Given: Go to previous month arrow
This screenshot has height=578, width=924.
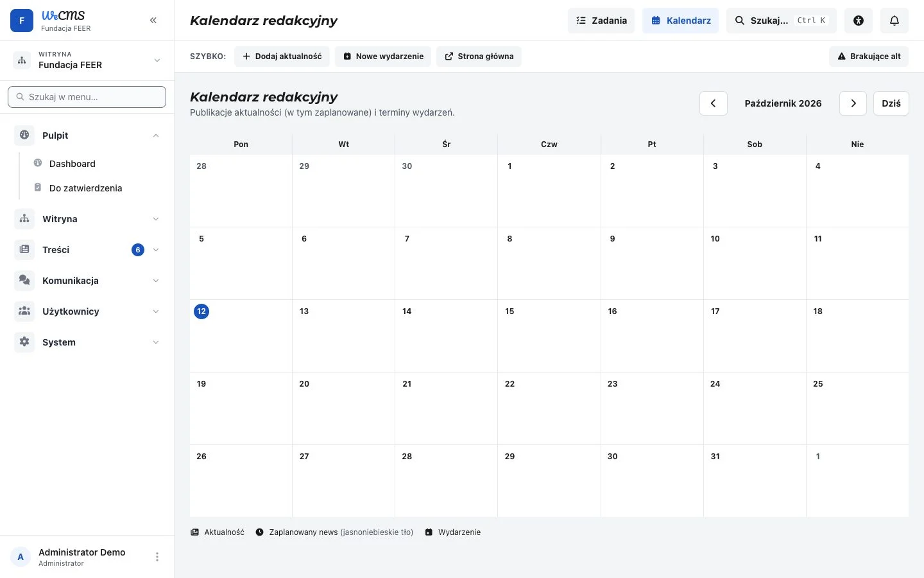Looking at the screenshot, I should [713, 103].
